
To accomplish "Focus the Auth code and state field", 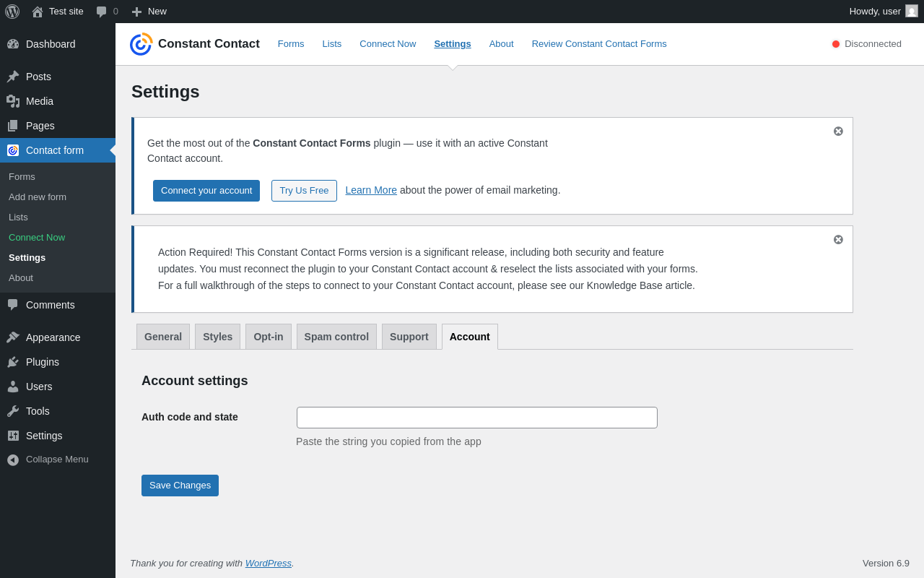I will [x=477, y=418].
